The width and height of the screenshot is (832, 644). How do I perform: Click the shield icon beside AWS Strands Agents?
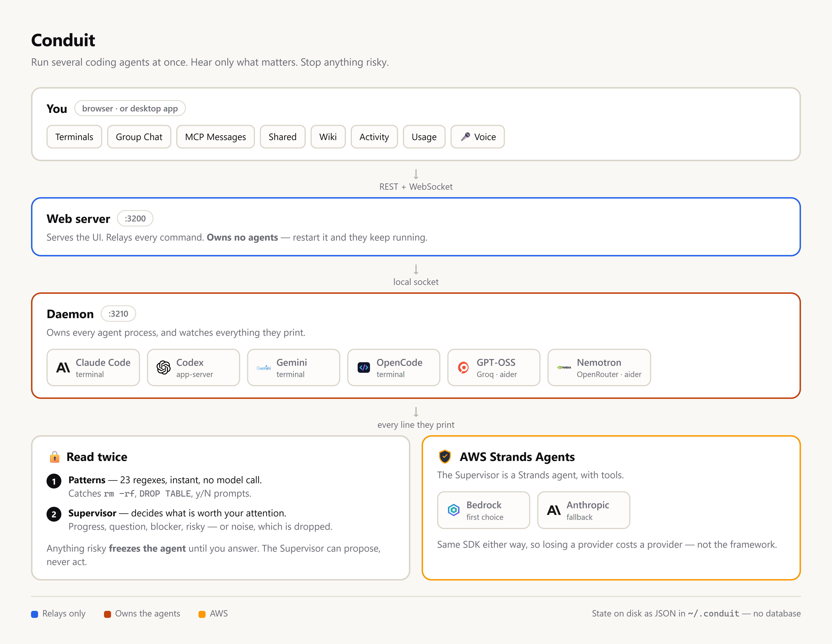click(445, 457)
